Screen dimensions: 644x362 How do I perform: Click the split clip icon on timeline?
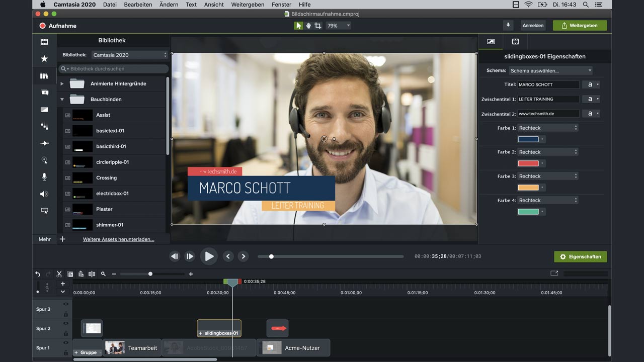tap(92, 274)
